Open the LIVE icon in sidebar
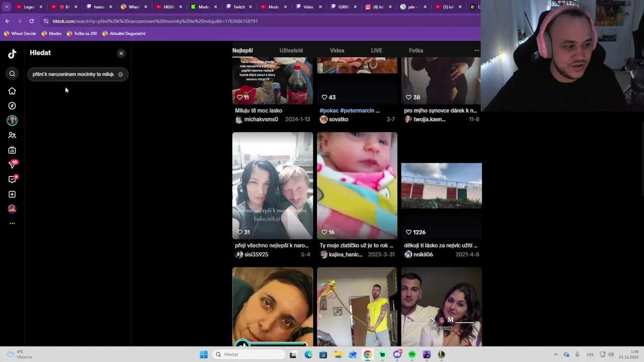The image size is (644, 362). [x=12, y=150]
